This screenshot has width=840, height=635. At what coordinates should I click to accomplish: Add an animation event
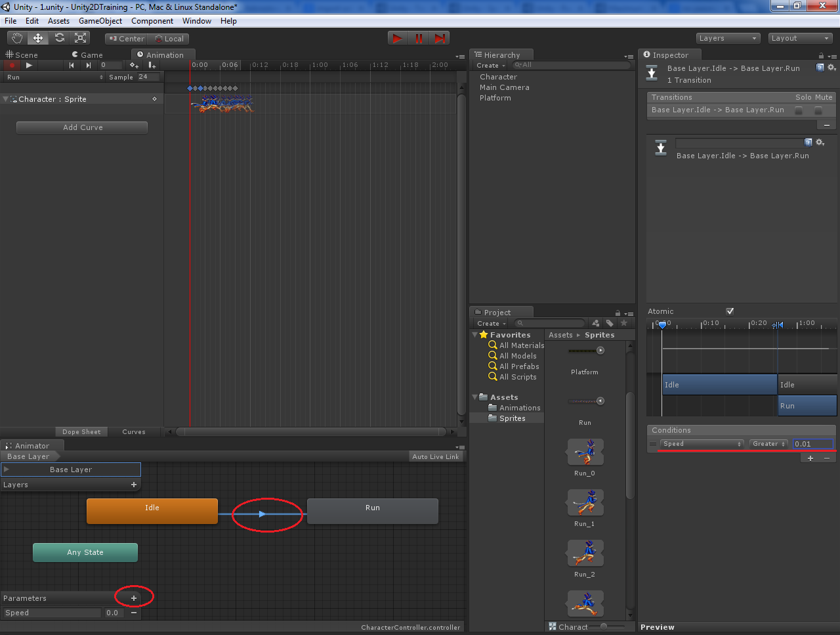tap(152, 66)
